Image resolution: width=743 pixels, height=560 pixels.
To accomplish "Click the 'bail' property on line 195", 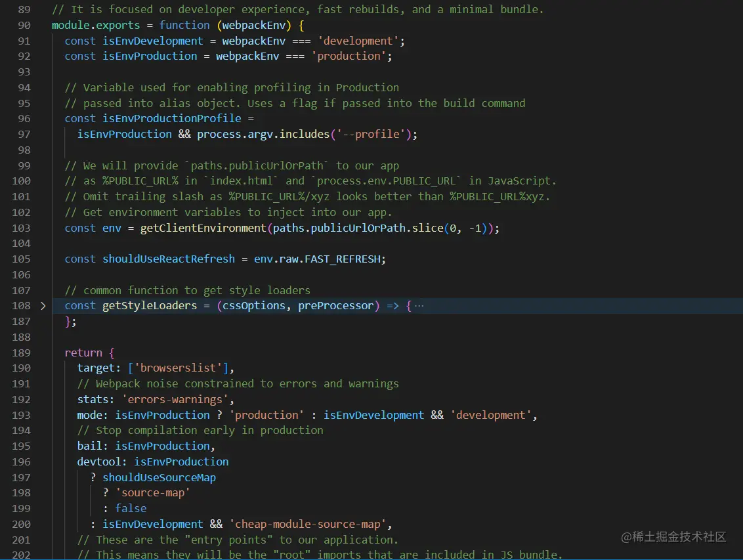I will (x=89, y=446).
